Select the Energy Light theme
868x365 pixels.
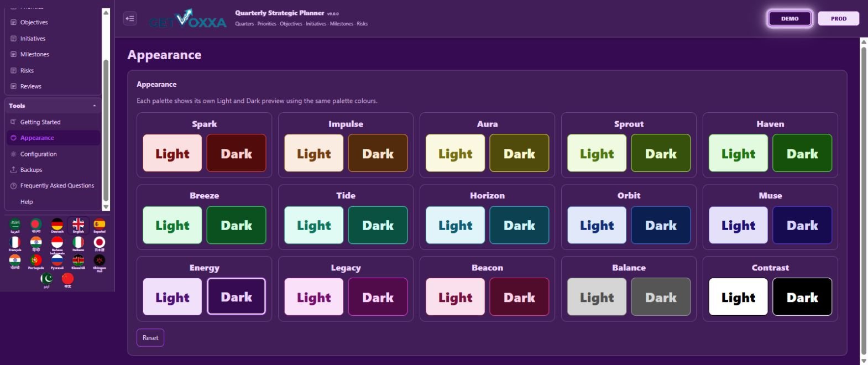[x=172, y=297]
